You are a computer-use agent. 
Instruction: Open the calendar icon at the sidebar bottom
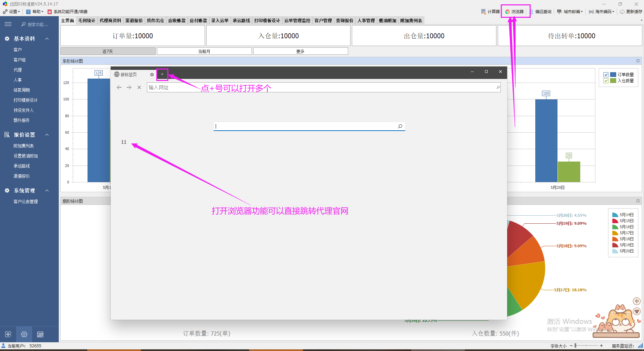40,334
